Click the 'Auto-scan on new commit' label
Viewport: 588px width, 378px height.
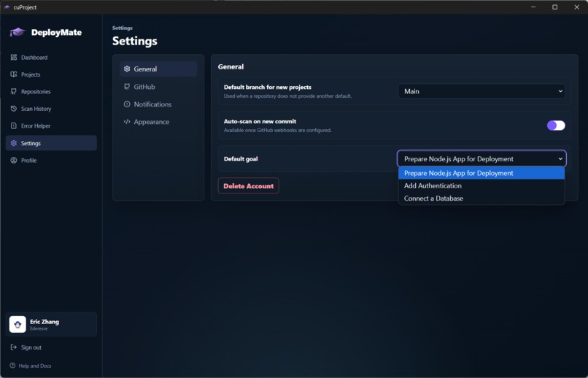pyautogui.click(x=260, y=121)
